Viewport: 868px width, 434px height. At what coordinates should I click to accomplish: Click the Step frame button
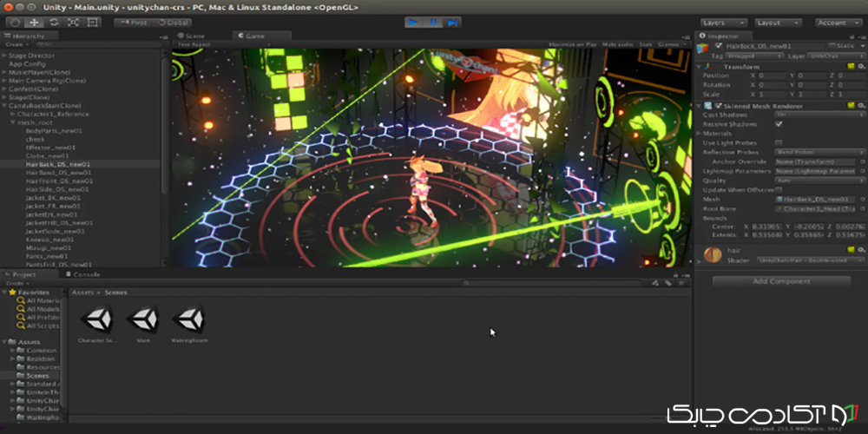[x=452, y=23]
